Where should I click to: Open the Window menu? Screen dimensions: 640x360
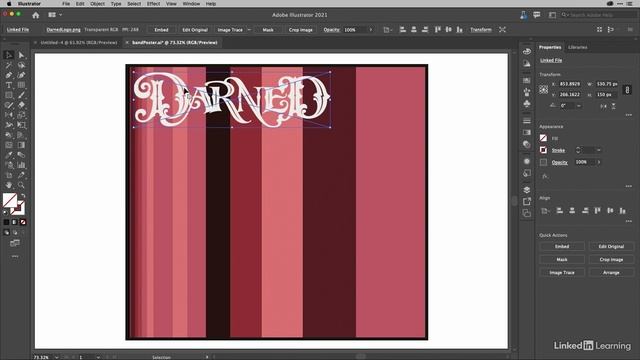tap(191, 4)
